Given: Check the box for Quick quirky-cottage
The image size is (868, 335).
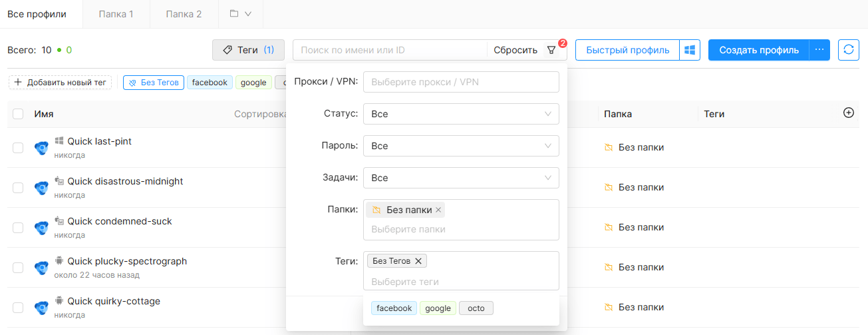Looking at the screenshot, I should 18,308.
